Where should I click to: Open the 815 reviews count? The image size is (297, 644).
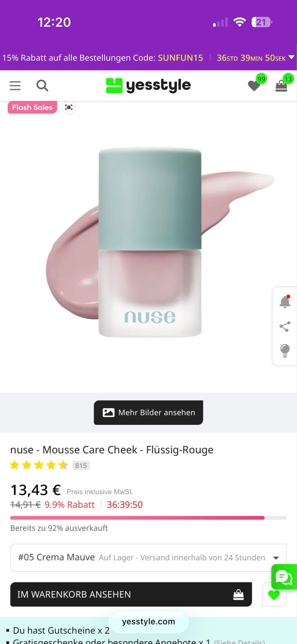(81, 465)
